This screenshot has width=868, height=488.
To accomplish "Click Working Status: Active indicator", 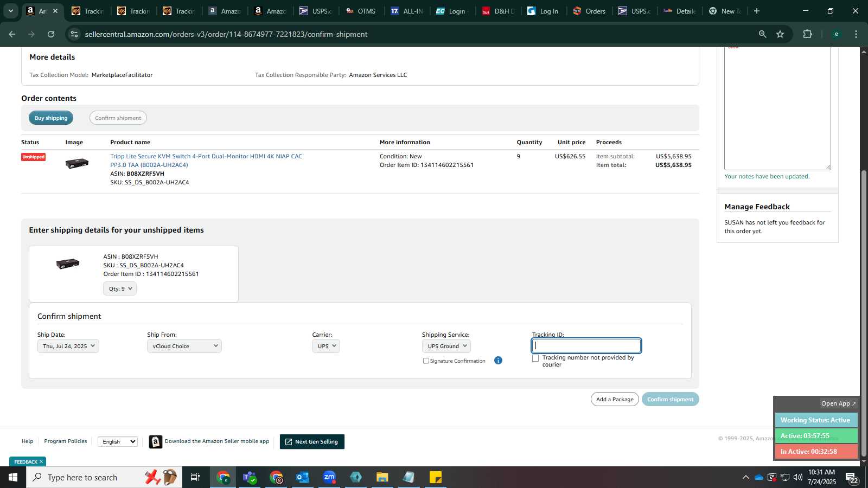I will point(815,420).
